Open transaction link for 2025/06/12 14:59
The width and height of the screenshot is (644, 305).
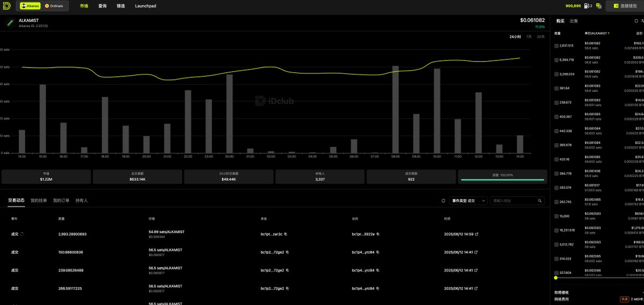click(476, 234)
